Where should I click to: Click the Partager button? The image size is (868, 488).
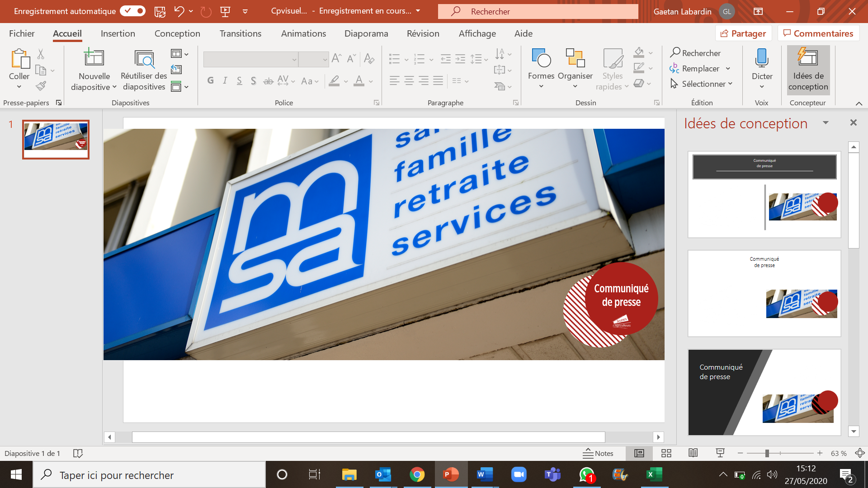pyautogui.click(x=743, y=33)
